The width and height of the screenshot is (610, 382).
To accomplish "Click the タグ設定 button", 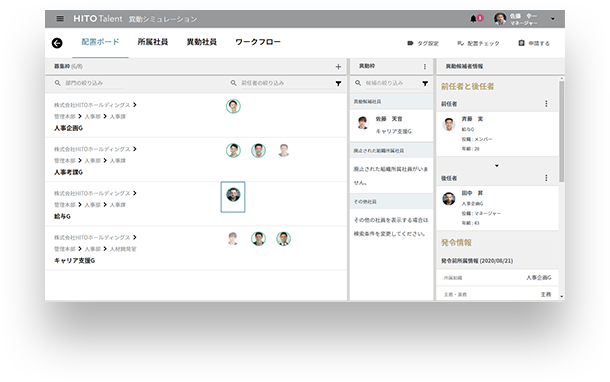I will click(x=423, y=43).
